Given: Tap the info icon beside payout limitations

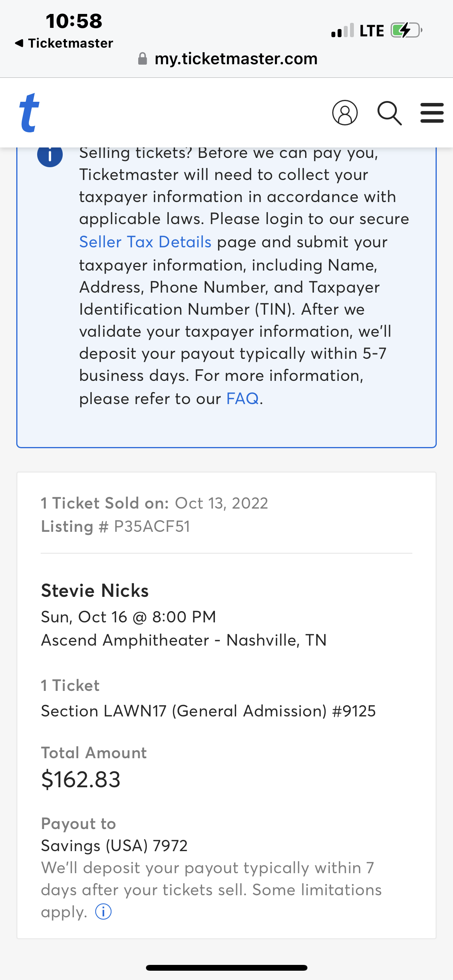Looking at the screenshot, I should point(103,911).
